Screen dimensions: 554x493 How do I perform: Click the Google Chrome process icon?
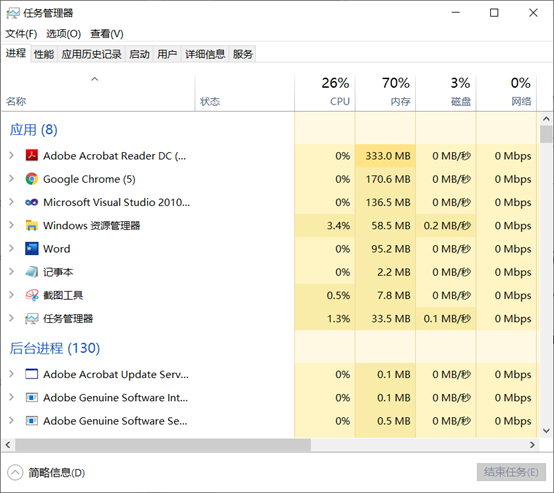[32, 179]
